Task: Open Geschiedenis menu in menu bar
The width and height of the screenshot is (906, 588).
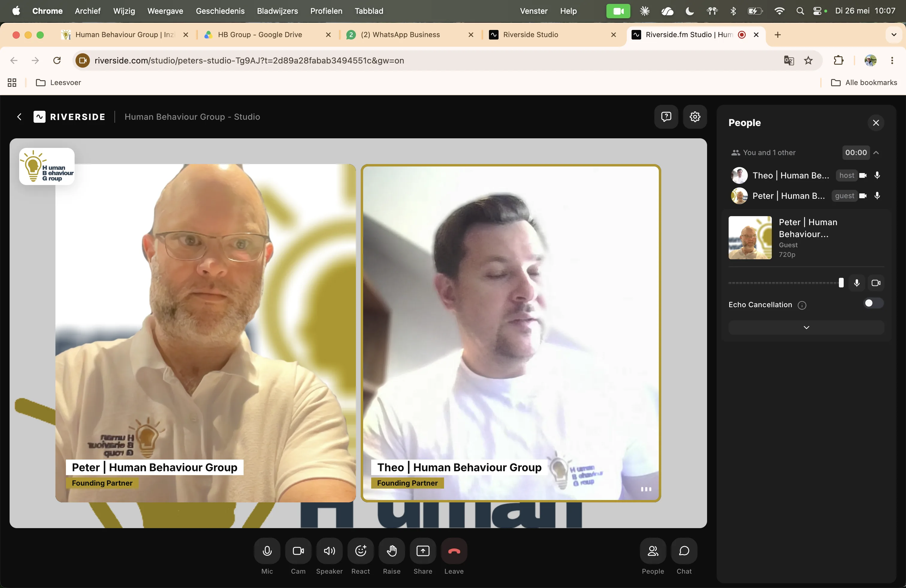Action: click(220, 11)
